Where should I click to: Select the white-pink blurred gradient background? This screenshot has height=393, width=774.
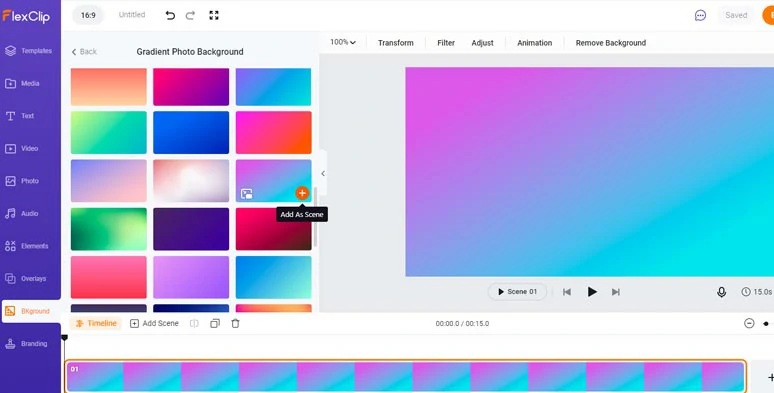click(191, 181)
